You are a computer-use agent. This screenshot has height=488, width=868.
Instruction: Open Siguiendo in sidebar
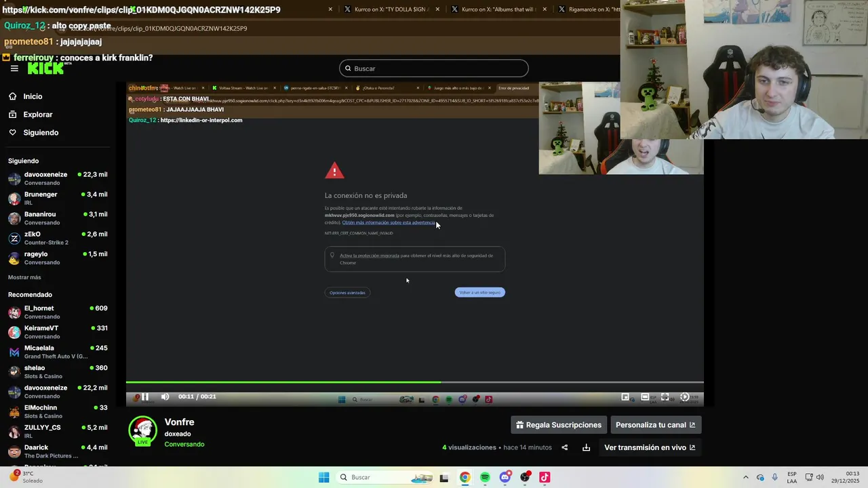point(41,132)
